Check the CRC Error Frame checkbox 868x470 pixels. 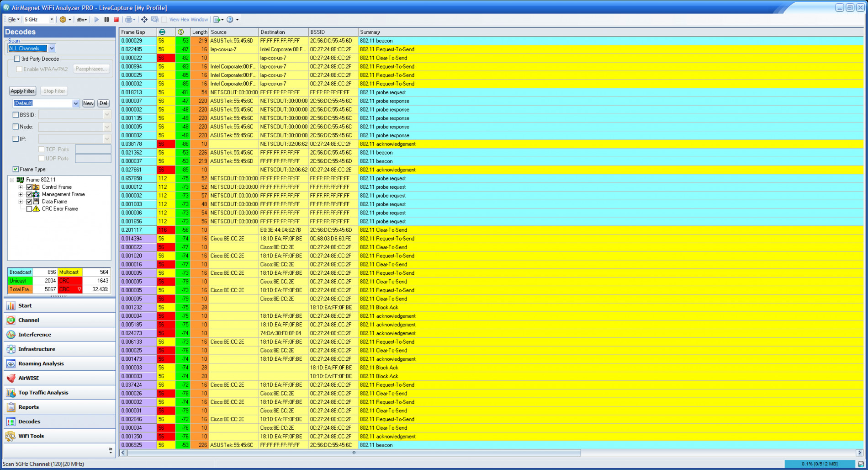pyautogui.click(x=29, y=209)
